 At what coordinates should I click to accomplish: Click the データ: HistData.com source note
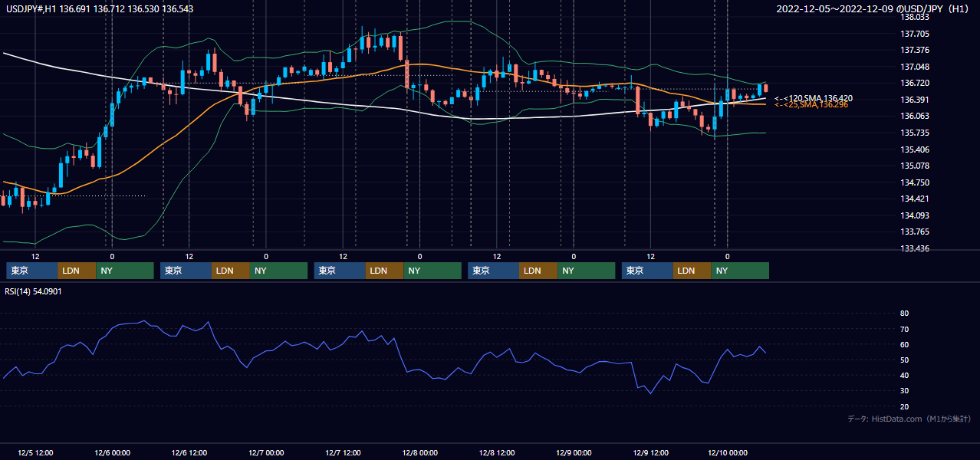(909, 419)
